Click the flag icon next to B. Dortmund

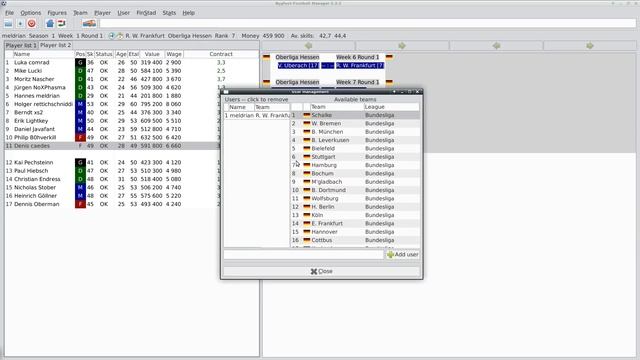click(307, 190)
